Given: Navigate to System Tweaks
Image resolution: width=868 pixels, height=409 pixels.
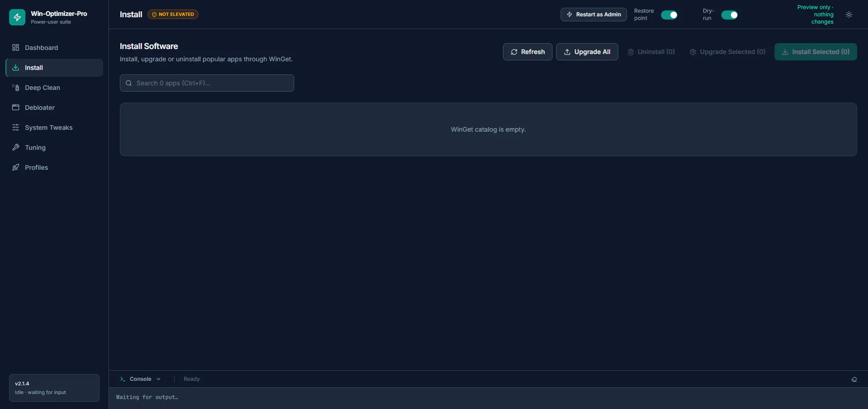Looking at the screenshot, I should [x=54, y=128].
